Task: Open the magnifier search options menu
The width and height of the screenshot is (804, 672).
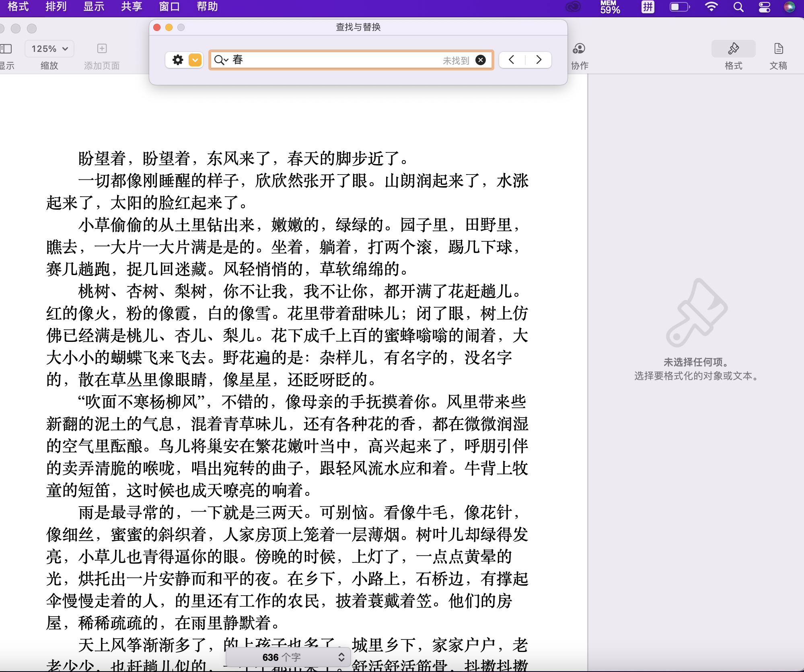Action: tap(221, 60)
